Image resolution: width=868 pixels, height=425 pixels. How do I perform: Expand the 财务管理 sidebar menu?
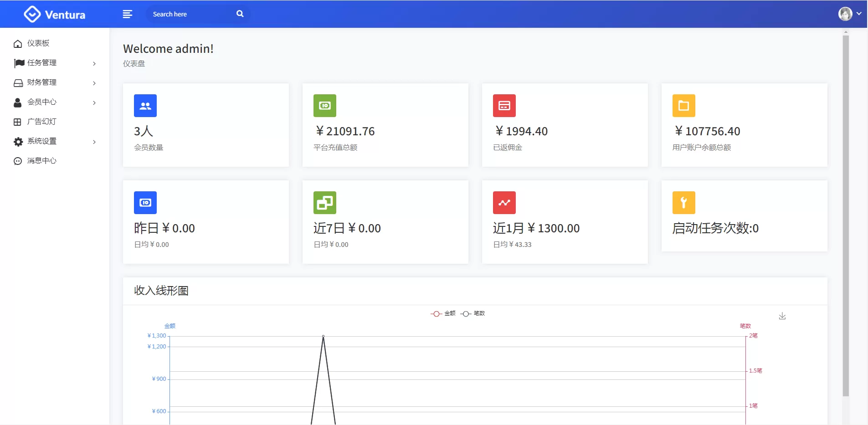coord(55,82)
